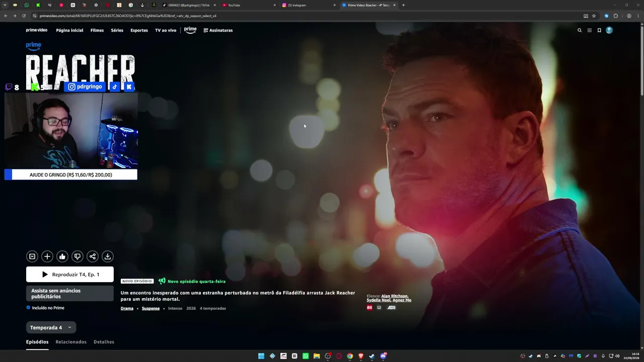Like Reacher with the thumbs-up icon
The image size is (644, 362).
[62, 256]
